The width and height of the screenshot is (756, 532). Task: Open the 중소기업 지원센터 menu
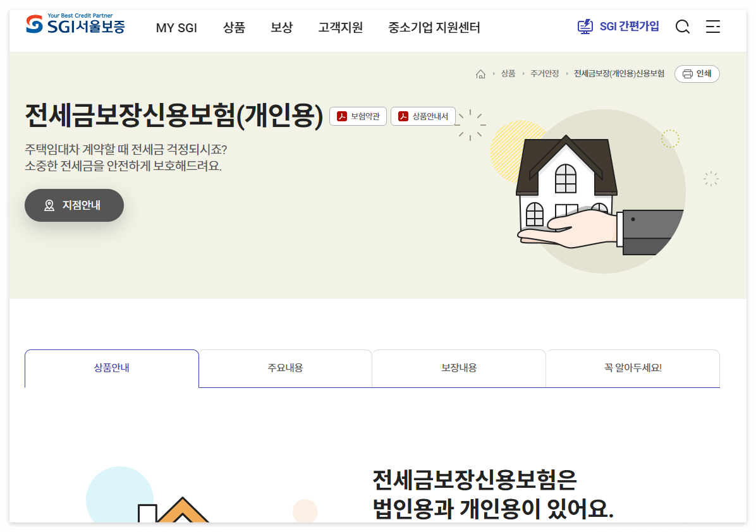(x=434, y=27)
